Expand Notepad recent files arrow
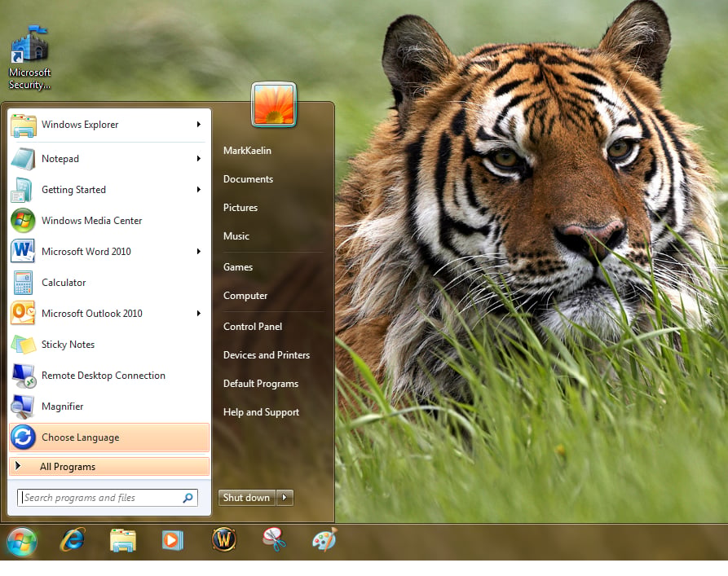728x576 pixels. click(x=199, y=159)
